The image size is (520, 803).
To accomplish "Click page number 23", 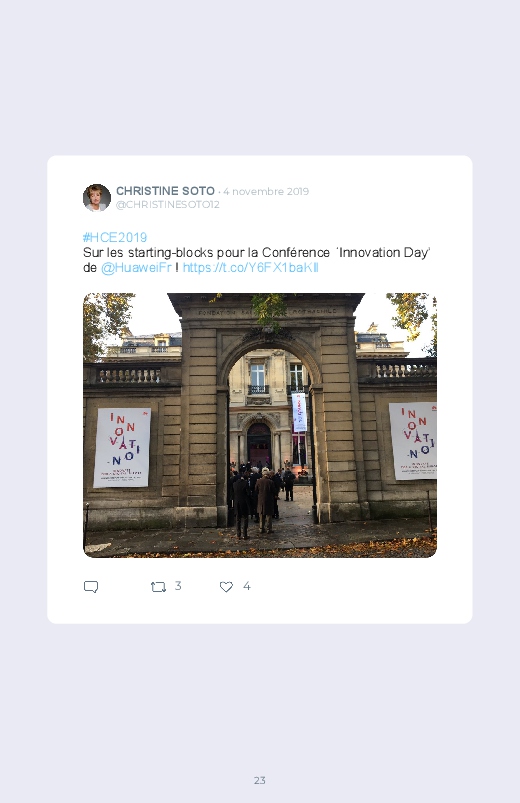I will click(260, 780).
